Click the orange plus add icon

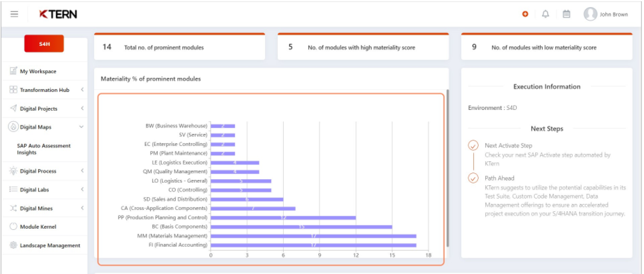525,14
